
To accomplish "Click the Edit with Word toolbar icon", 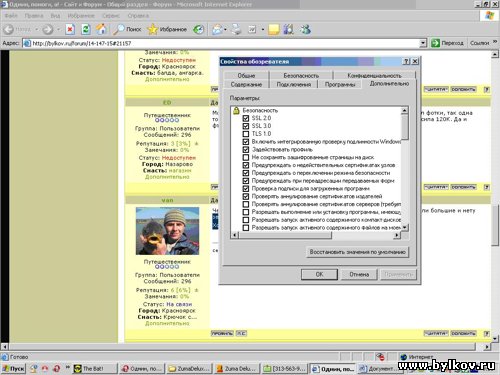I will point(252,29).
